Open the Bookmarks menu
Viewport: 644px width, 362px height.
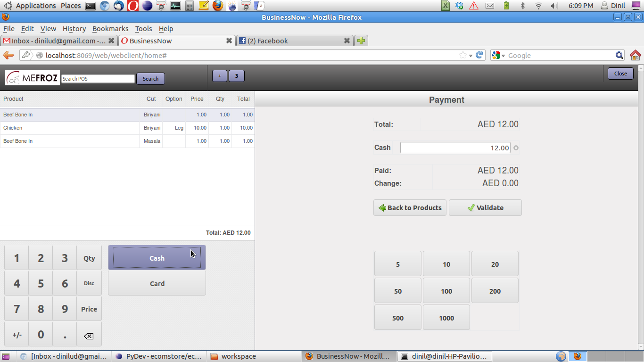point(110,29)
